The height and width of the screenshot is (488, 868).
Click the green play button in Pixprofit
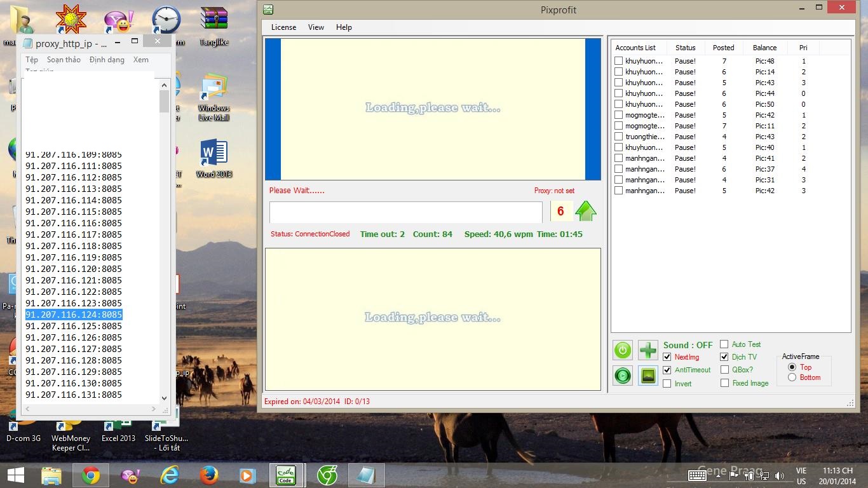(x=623, y=376)
